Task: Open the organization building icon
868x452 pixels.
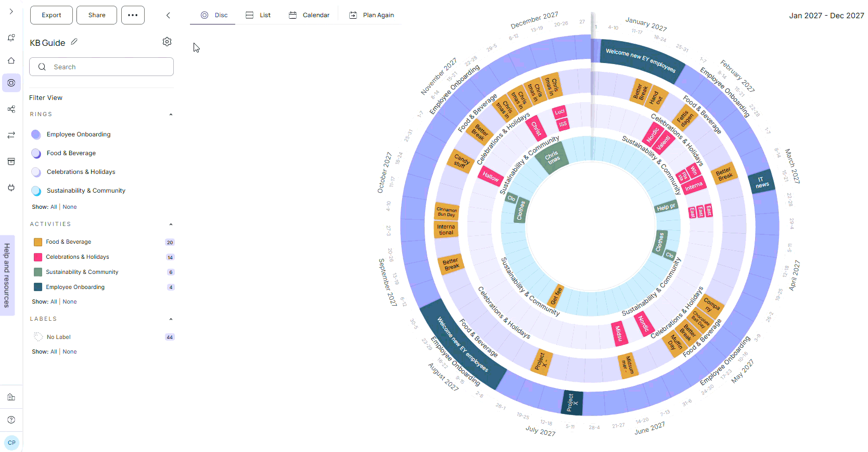Action: tap(11, 397)
